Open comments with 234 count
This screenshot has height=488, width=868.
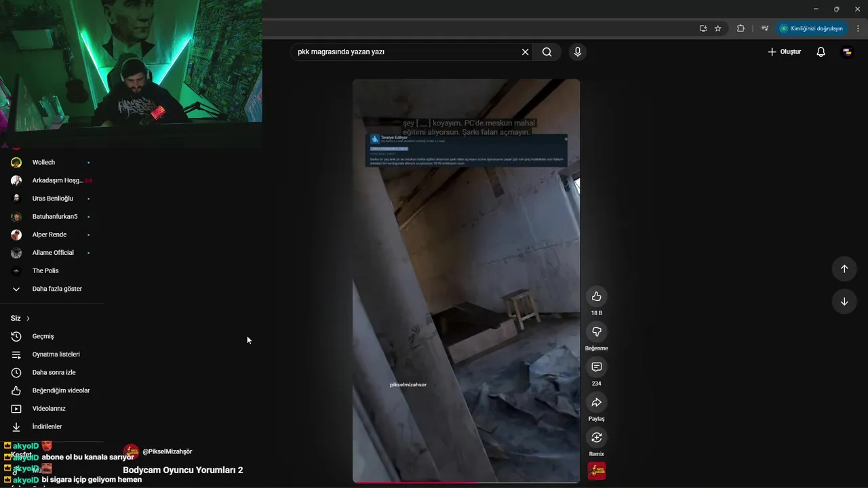[x=596, y=367]
